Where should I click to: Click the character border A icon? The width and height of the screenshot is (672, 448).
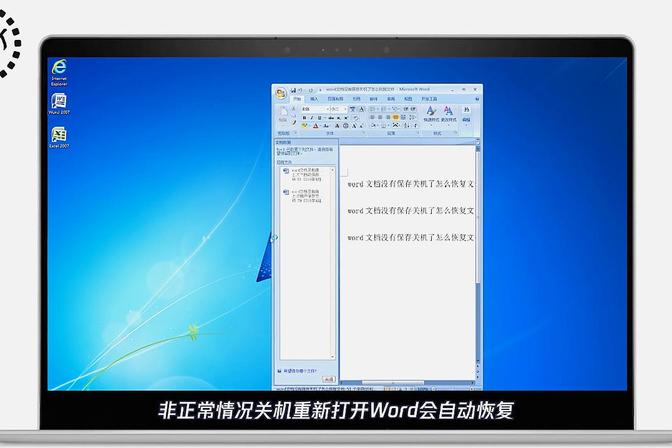click(361, 109)
